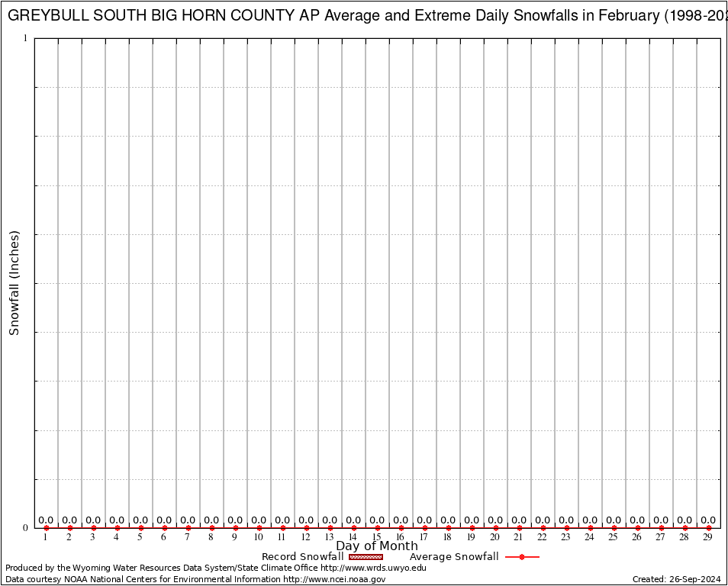The width and height of the screenshot is (728, 586).
Task: Click the Day of Month x-axis label
Action: (377, 546)
